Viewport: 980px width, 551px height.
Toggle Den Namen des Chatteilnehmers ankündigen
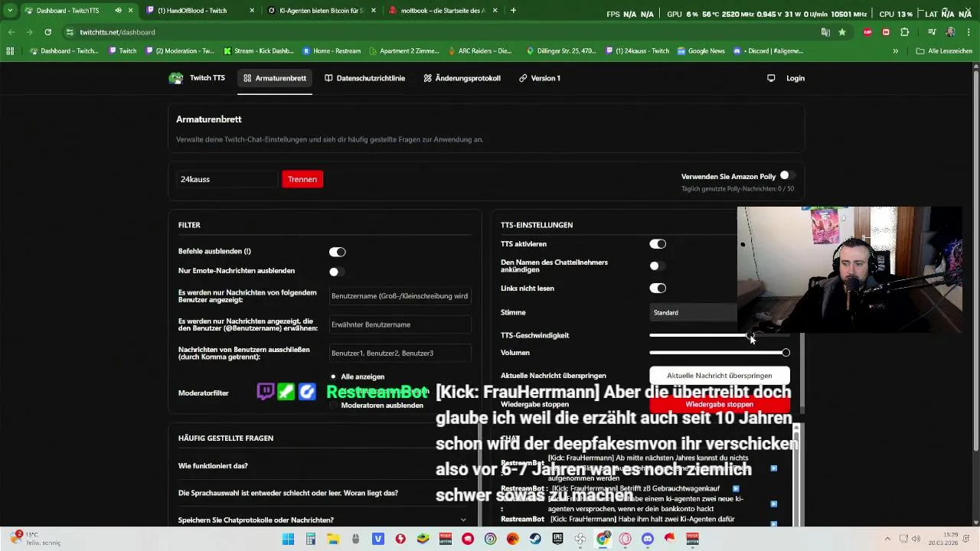[x=658, y=266]
